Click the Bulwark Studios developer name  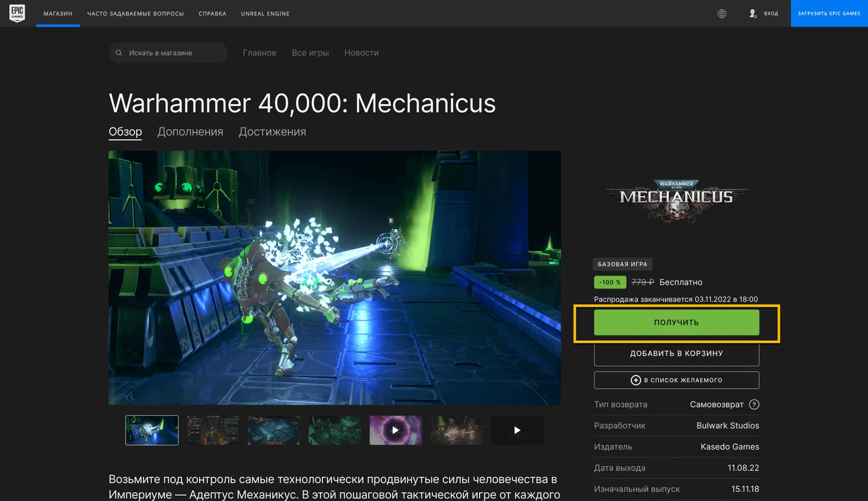[x=728, y=426]
